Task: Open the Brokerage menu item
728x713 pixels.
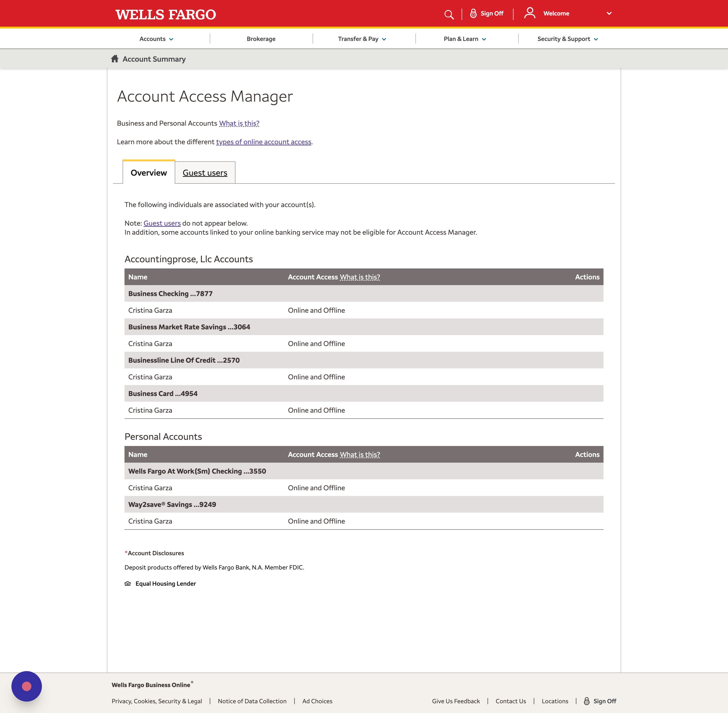Action: (261, 39)
